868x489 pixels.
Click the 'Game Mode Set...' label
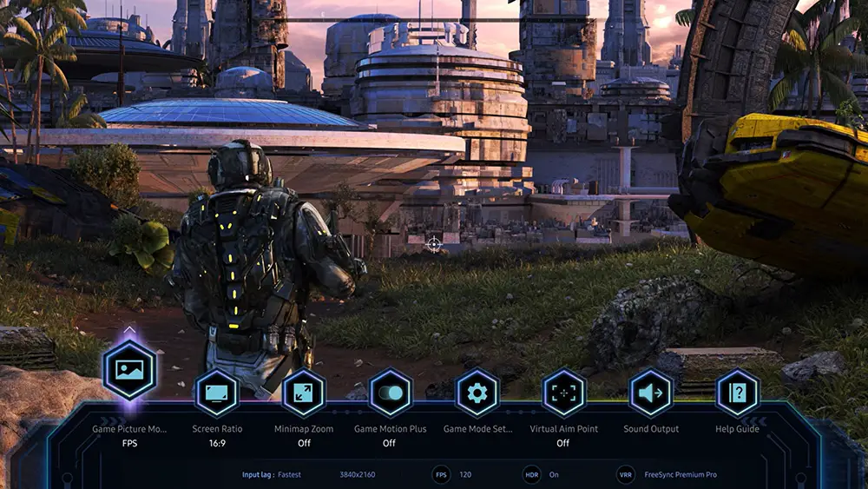[477, 429]
